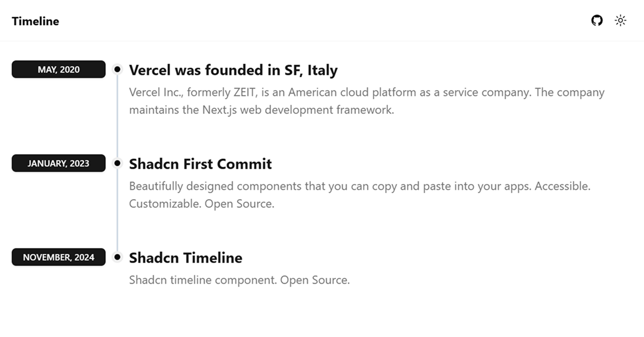This screenshot has width=644, height=337.
Task: Click the Shadcn timeline component description
Action: (239, 280)
